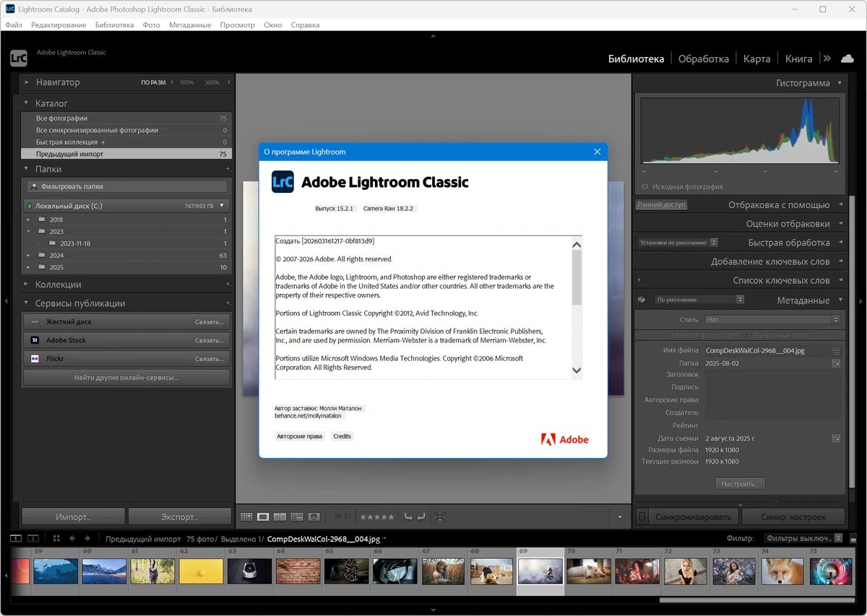Viewport: 867px width, 616px height.
Task: Click the batch rename icon beside Имя файла
Action: 836,350
